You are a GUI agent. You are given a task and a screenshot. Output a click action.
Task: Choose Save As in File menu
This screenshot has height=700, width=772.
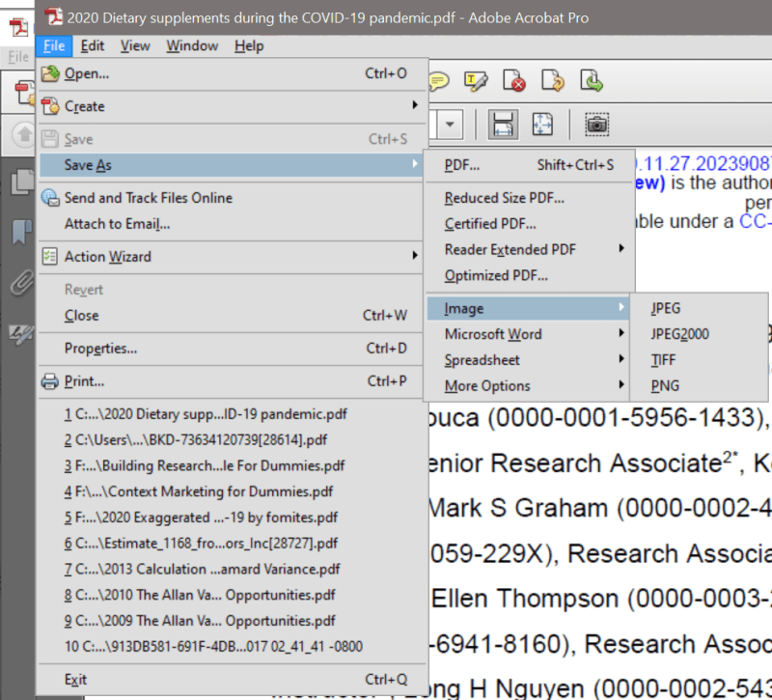pos(231,165)
